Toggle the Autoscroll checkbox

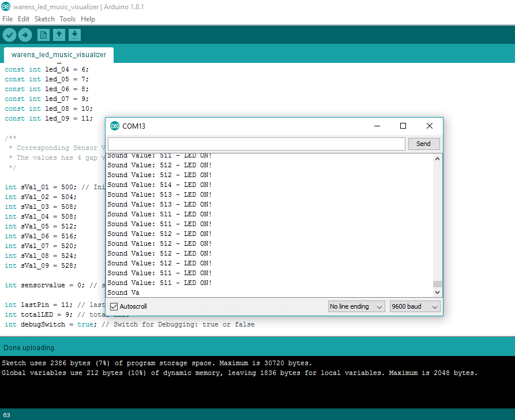114,306
